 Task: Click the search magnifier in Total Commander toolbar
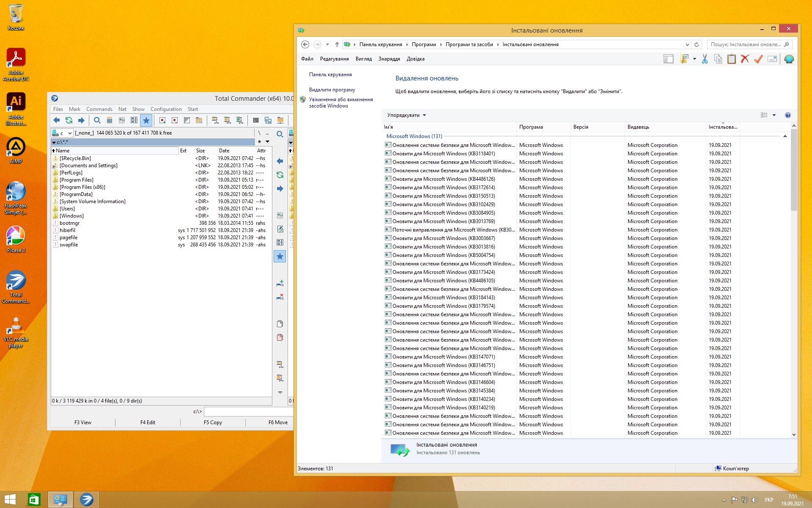97,120
